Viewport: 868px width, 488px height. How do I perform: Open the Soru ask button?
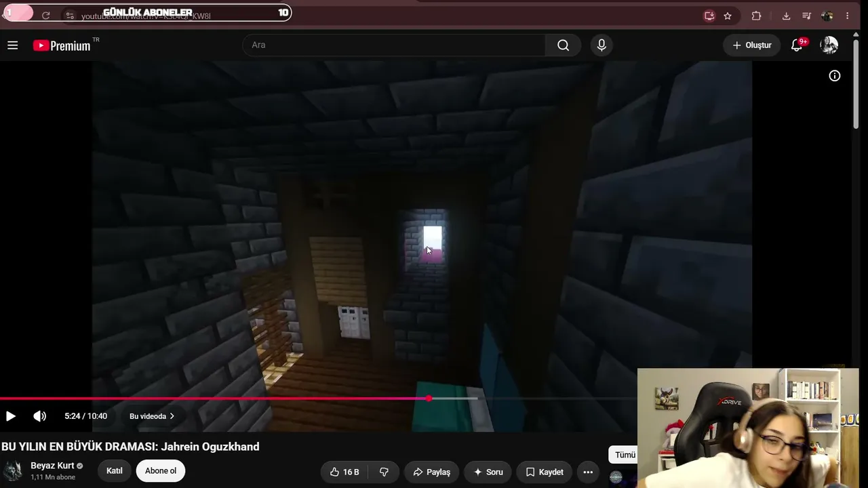coord(488,472)
